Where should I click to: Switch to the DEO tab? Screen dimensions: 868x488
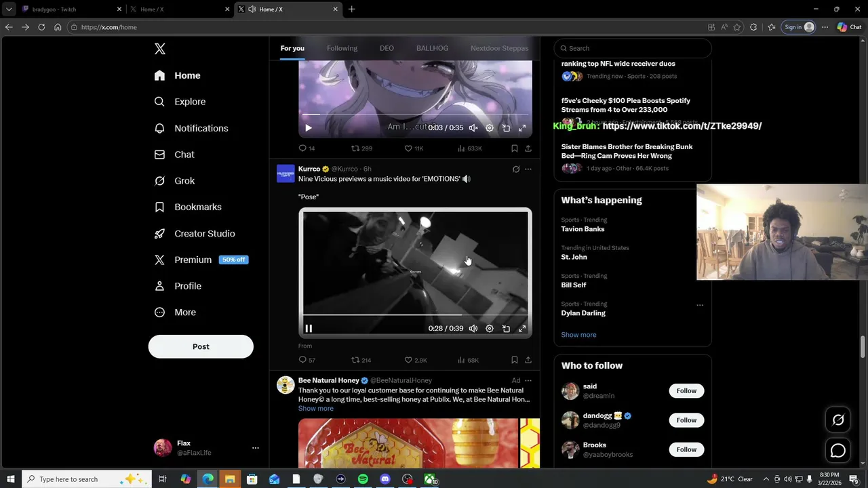click(387, 48)
